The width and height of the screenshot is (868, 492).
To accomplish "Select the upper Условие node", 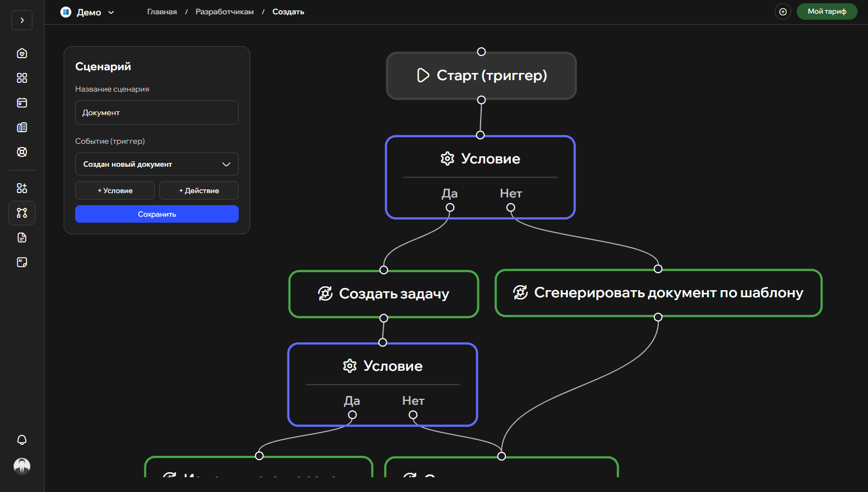I will pos(480,177).
